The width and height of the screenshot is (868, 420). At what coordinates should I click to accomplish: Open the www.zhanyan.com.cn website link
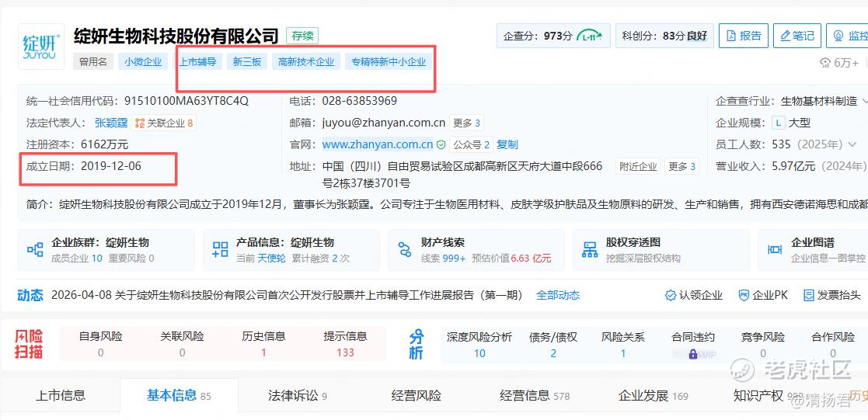(x=378, y=144)
